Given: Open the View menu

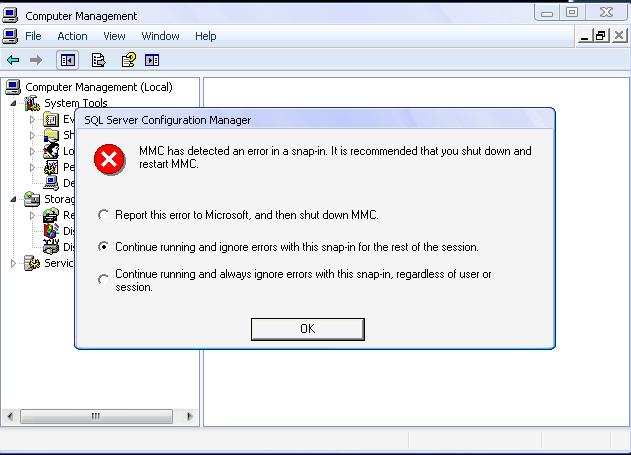Looking at the screenshot, I should point(114,36).
